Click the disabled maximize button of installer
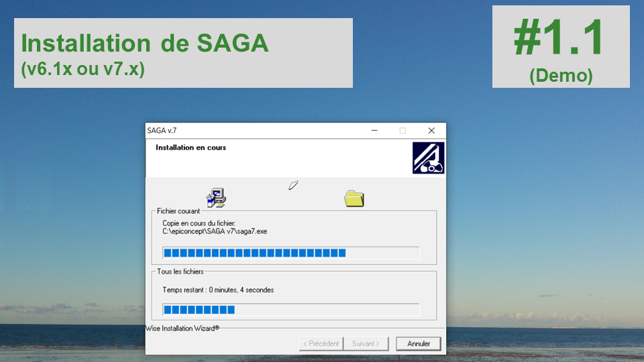The image size is (644, 362). point(402,131)
